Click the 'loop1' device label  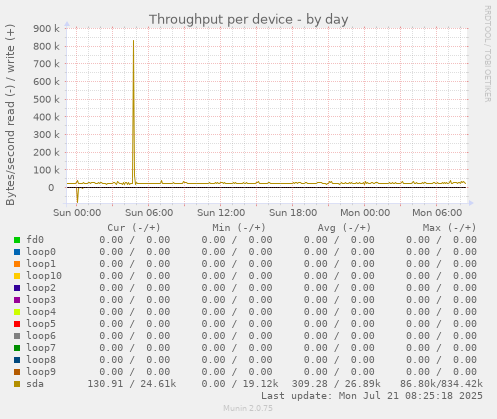tap(41, 264)
